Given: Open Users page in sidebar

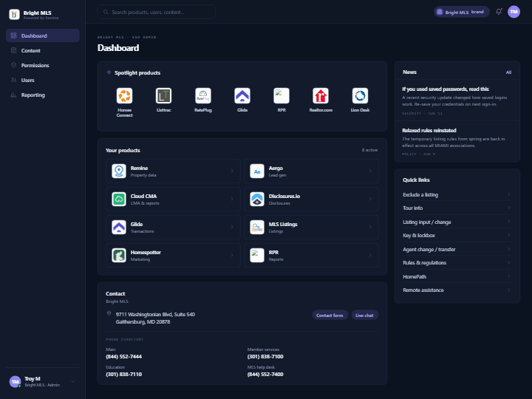Looking at the screenshot, I should click(43, 80).
